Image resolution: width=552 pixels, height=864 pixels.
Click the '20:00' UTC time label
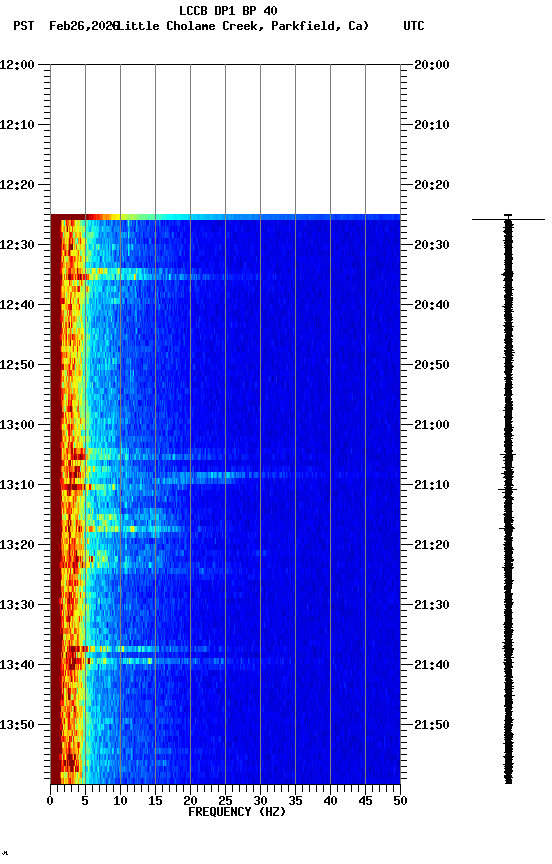(x=432, y=65)
